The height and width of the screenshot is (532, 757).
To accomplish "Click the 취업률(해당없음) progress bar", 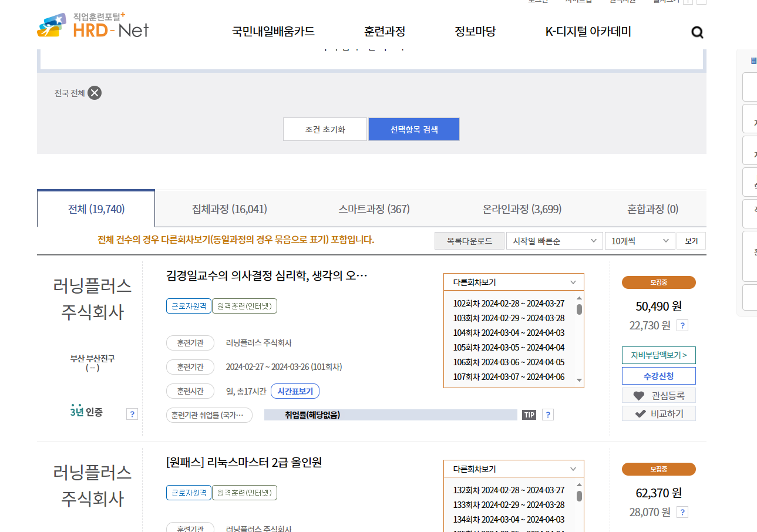I will pos(391,415).
